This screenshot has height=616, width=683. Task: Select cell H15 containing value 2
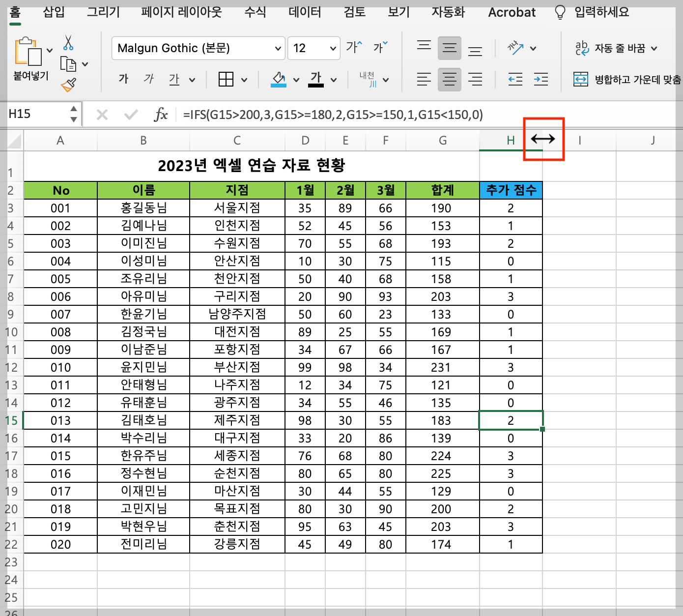pyautogui.click(x=511, y=420)
